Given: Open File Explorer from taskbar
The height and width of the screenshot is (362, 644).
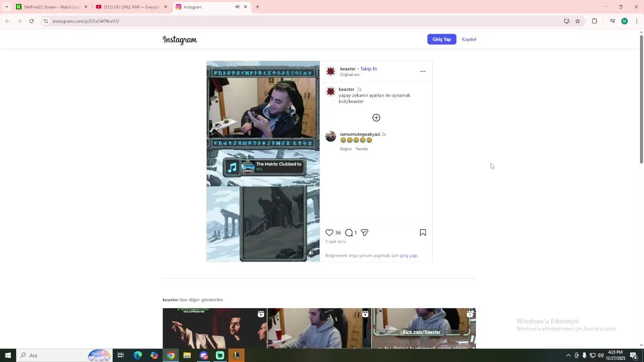Looking at the screenshot, I should click(x=187, y=355).
